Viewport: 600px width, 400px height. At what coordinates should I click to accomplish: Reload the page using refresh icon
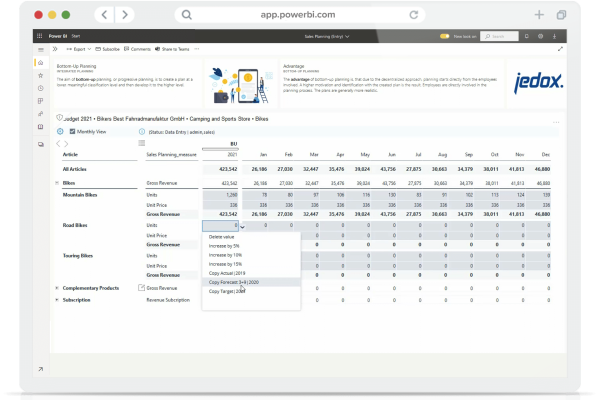coord(414,15)
